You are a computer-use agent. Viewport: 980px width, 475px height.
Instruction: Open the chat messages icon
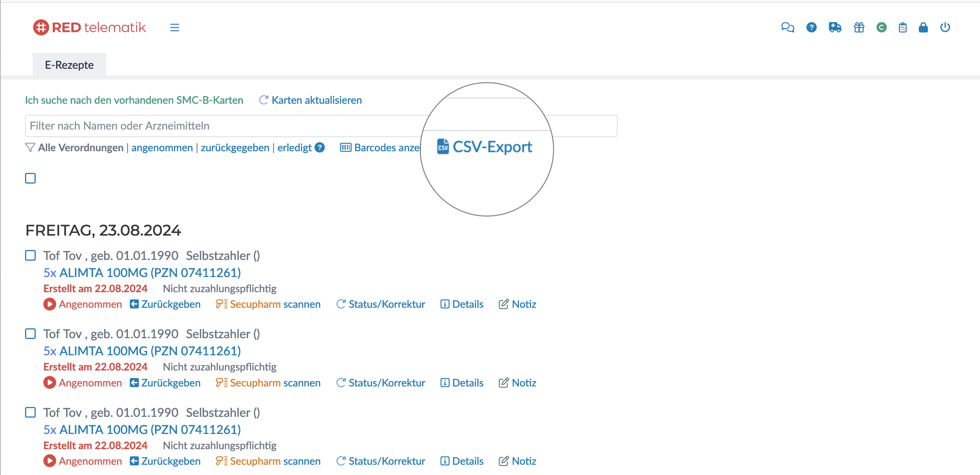(787, 27)
